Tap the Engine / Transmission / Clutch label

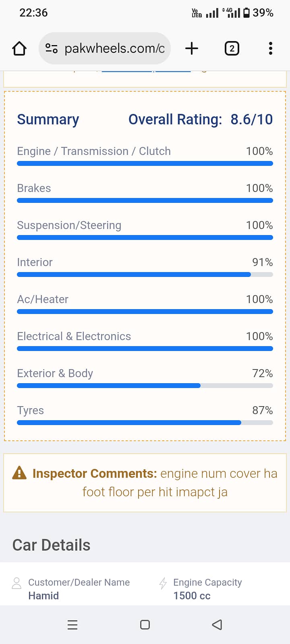(94, 151)
